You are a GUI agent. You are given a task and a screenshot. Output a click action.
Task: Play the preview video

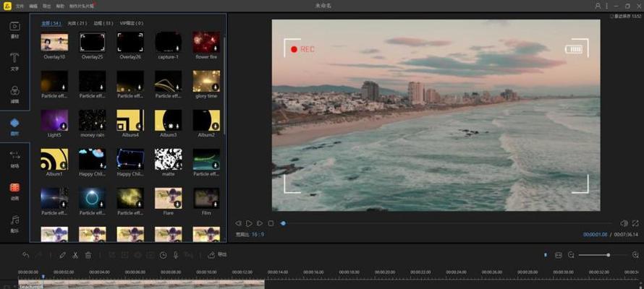pyautogui.click(x=249, y=223)
